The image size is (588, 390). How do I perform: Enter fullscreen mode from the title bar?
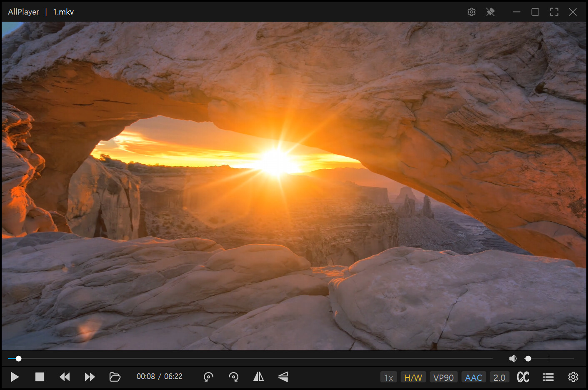click(554, 12)
